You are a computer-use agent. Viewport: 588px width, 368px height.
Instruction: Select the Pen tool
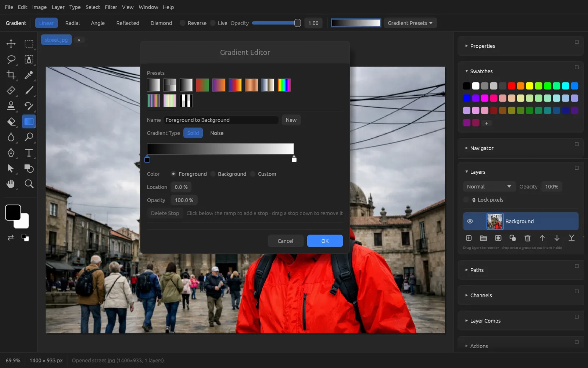click(11, 153)
